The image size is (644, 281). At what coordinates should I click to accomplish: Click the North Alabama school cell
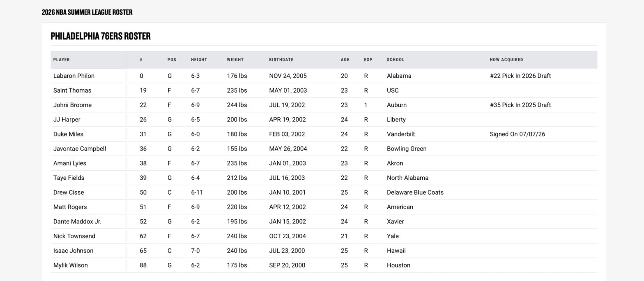point(407,178)
